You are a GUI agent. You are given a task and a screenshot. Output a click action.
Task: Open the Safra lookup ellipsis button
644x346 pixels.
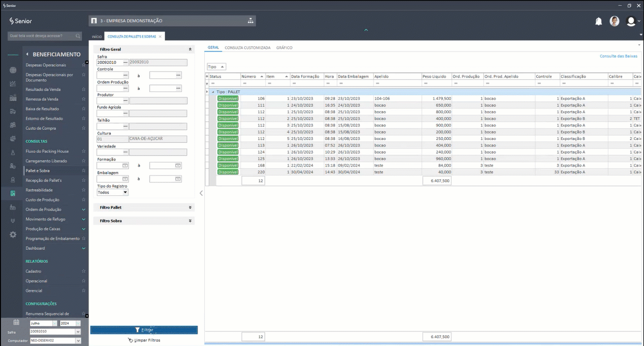(x=125, y=62)
